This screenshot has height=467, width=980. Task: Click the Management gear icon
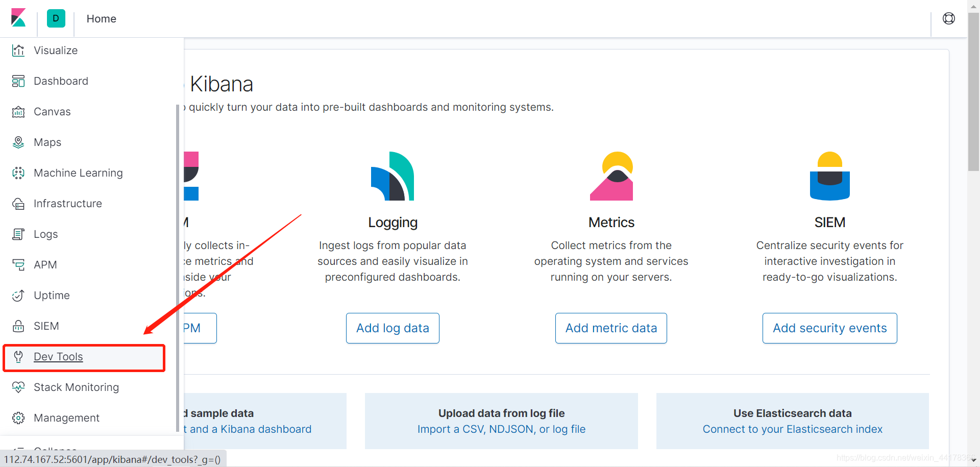pos(18,418)
